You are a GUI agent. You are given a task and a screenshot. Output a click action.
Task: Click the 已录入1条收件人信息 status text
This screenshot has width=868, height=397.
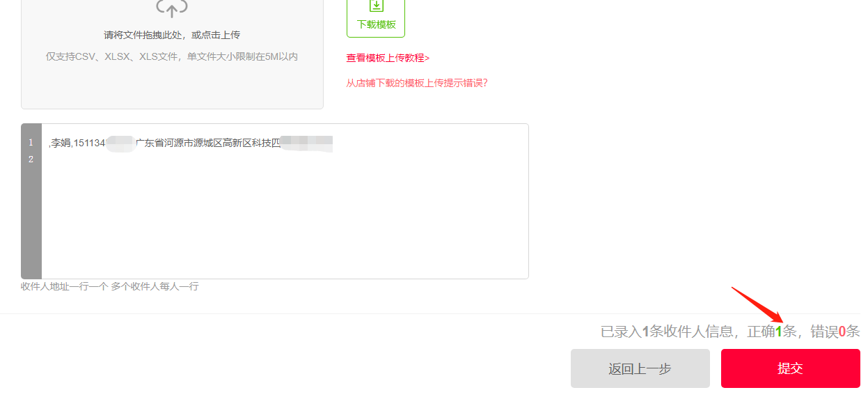667,332
